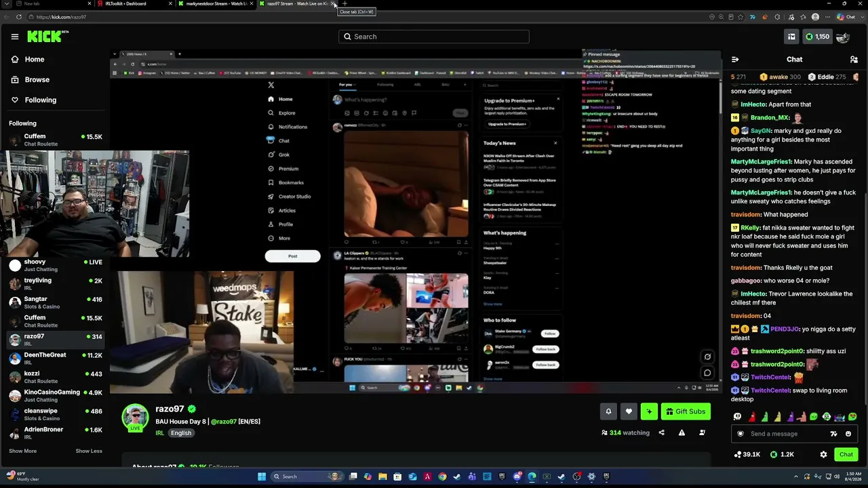
Task: Open AdrienBroner channel in sidebar
Action: [56, 433]
